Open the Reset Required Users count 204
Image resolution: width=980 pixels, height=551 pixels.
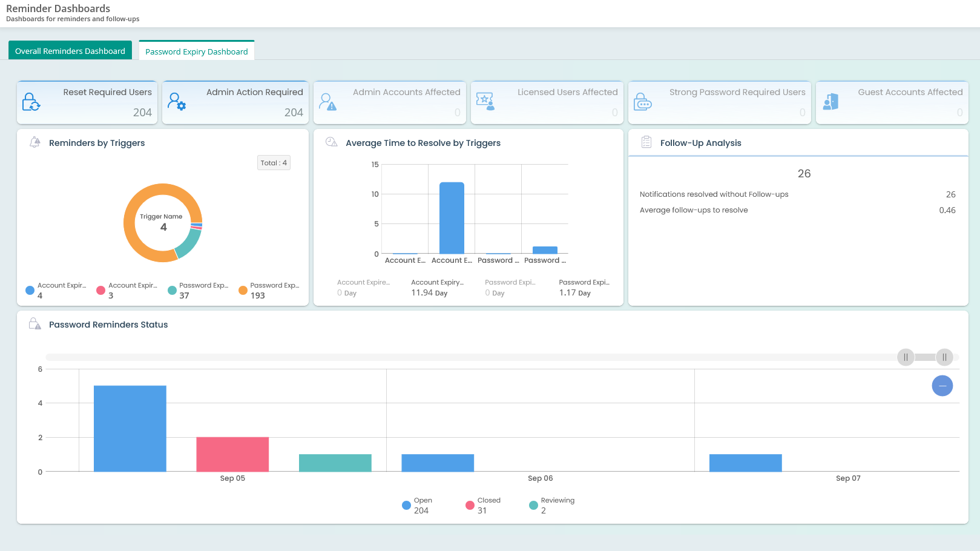tap(143, 113)
